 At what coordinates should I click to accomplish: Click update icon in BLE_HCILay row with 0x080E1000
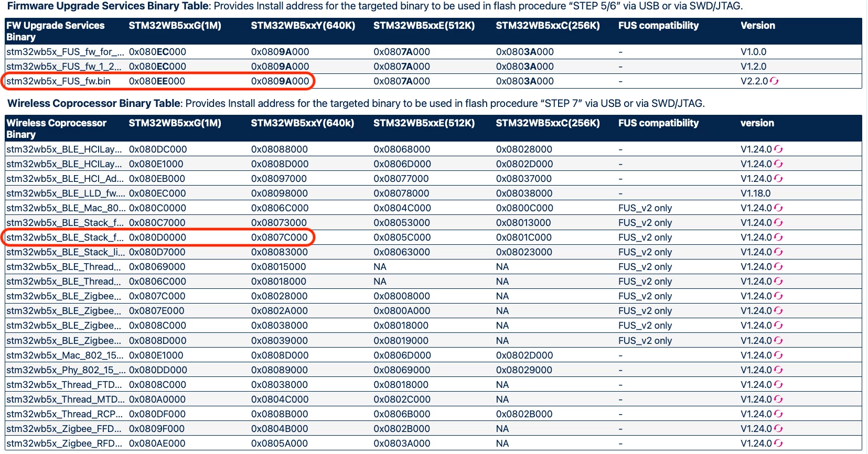pos(778,164)
